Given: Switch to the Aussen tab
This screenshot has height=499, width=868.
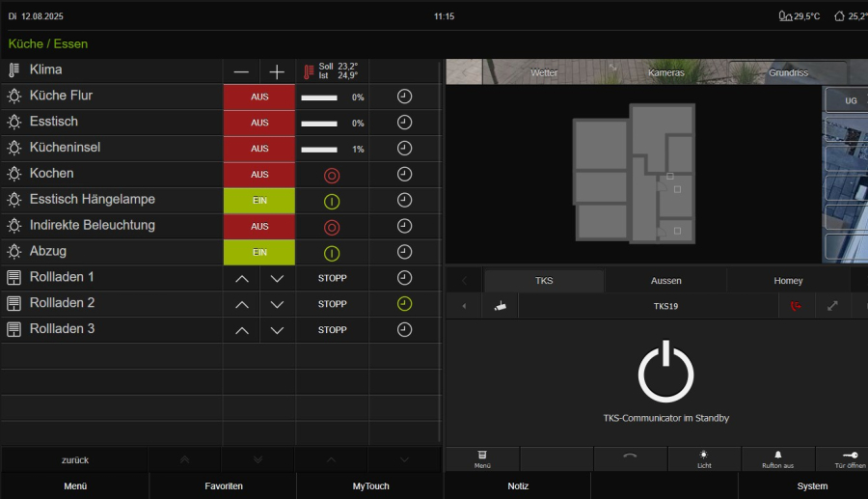Looking at the screenshot, I should pos(665,281).
